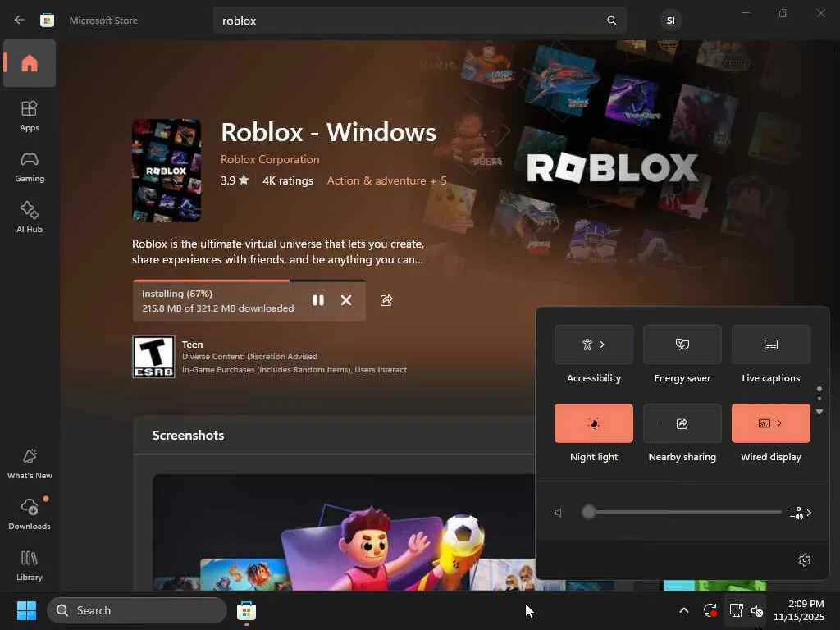Open the SI profile account button
This screenshot has width=840, height=630.
click(670, 21)
